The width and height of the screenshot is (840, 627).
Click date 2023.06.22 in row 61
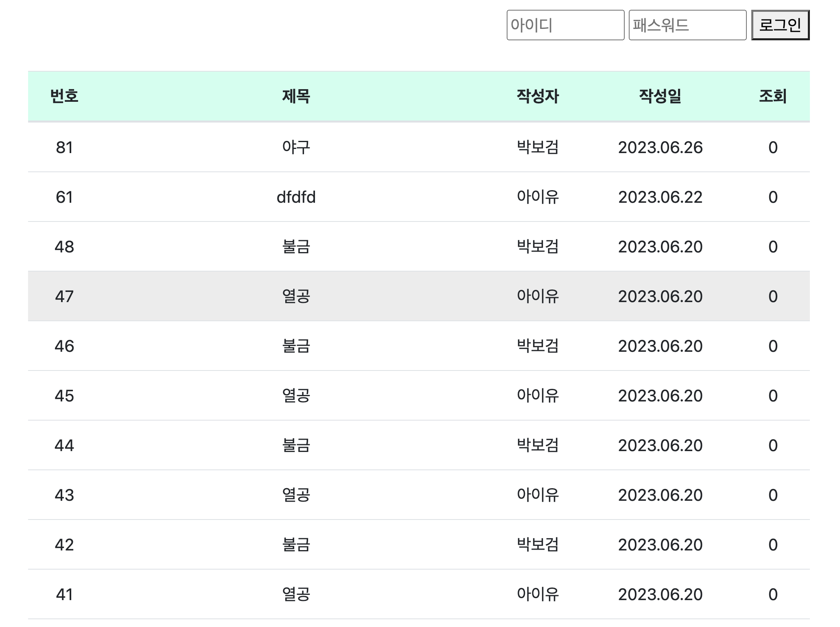pos(660,197)
